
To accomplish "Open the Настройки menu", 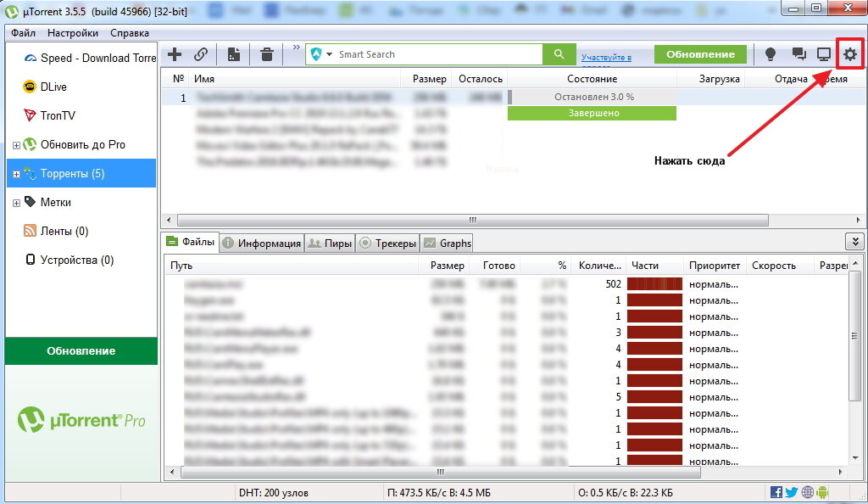I will click(73, 33).
